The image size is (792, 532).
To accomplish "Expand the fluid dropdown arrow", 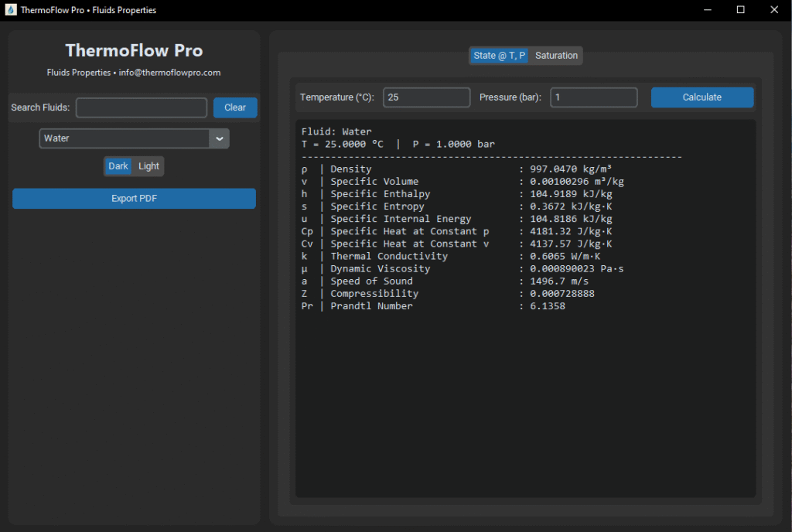I will (219, 138).
